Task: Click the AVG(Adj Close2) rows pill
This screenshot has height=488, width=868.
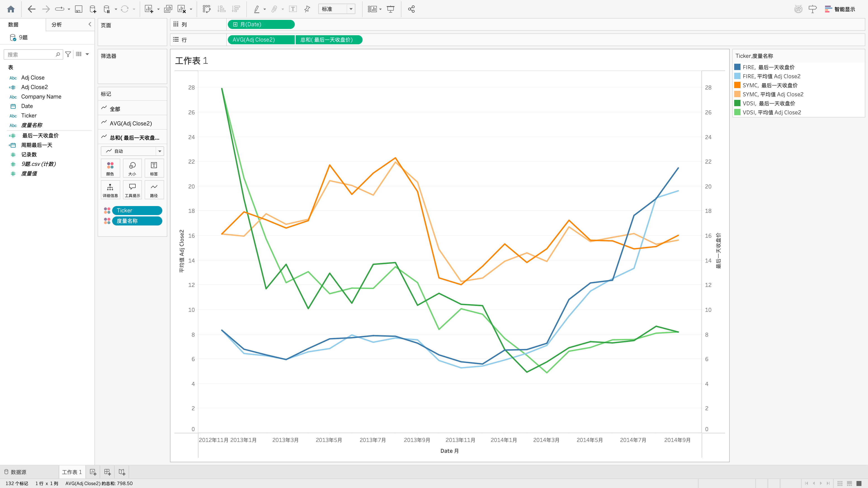Action: (x=261, y=40)
